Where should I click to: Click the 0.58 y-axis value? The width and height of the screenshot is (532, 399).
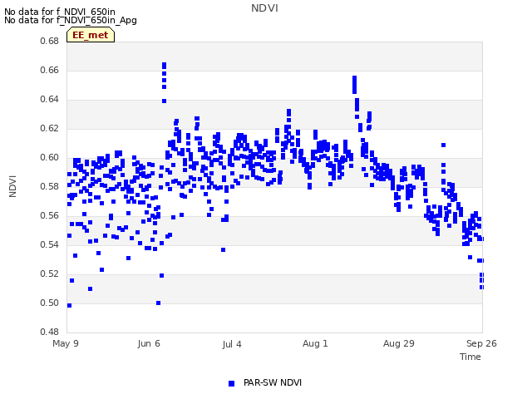click(50, 186)
